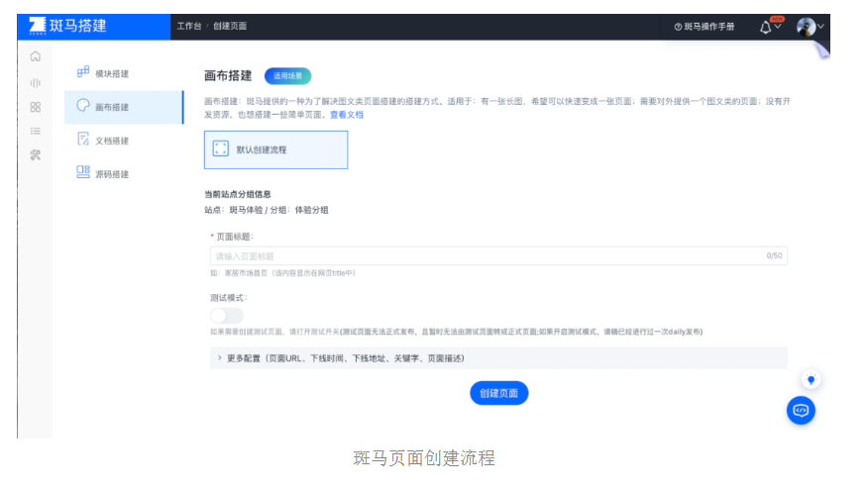The height and width of the screenshot is (490, 868).
Task: Open the list icon in left sidebar
Action: (36, 131)
